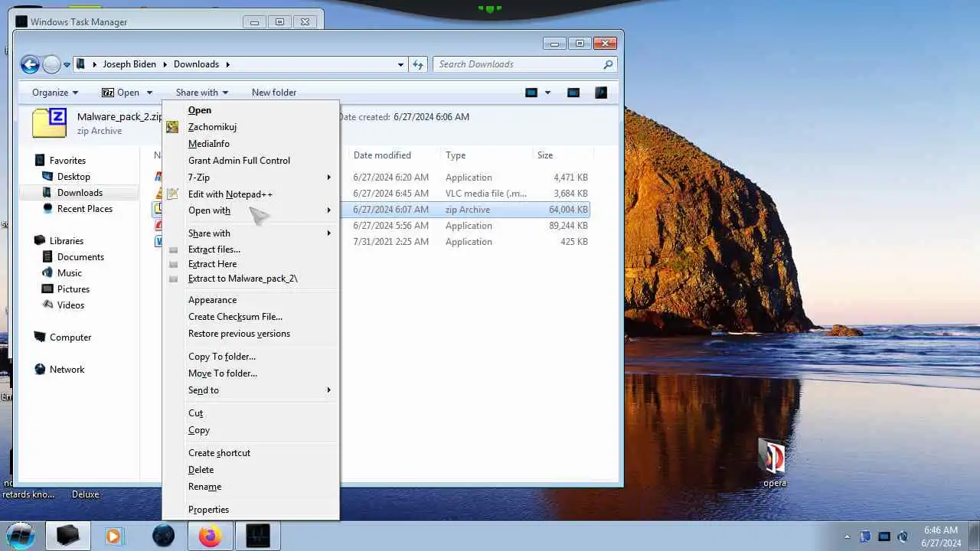980x551 pixels.
Task: Click the Libraries icon in the sidebar
Action: (x=40, y=241)
